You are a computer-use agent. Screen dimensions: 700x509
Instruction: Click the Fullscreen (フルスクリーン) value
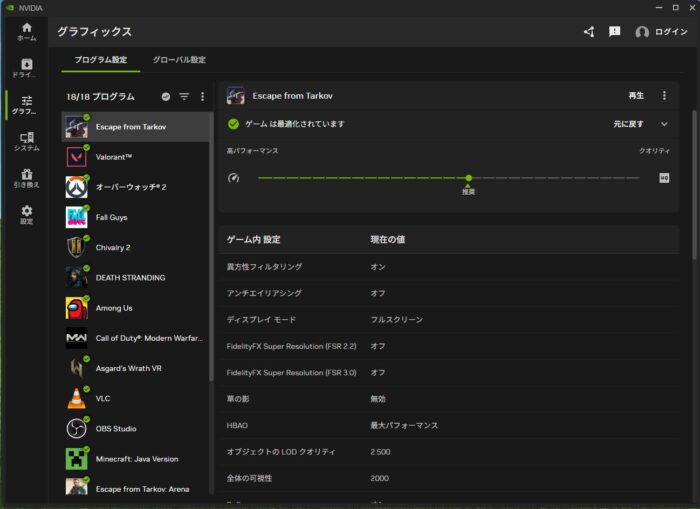coord(396,320)
